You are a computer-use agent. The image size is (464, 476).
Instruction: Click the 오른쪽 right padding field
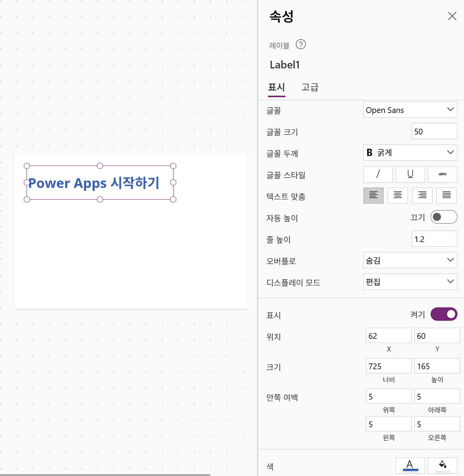(x=437, y=424)
